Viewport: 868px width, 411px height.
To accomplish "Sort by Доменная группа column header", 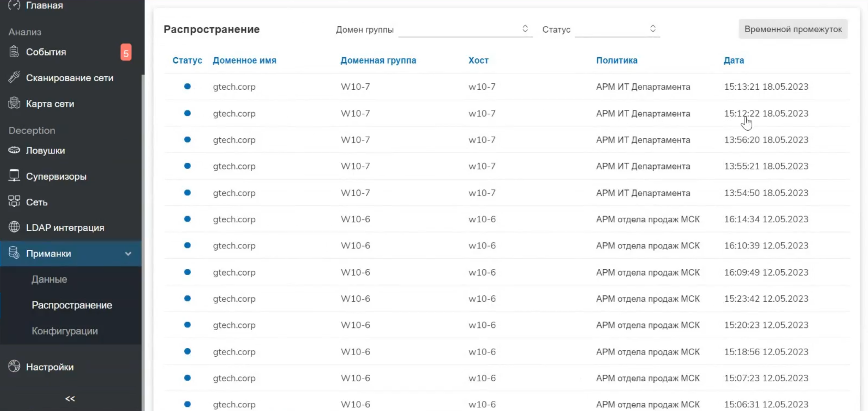I will [x=378, y=60].
